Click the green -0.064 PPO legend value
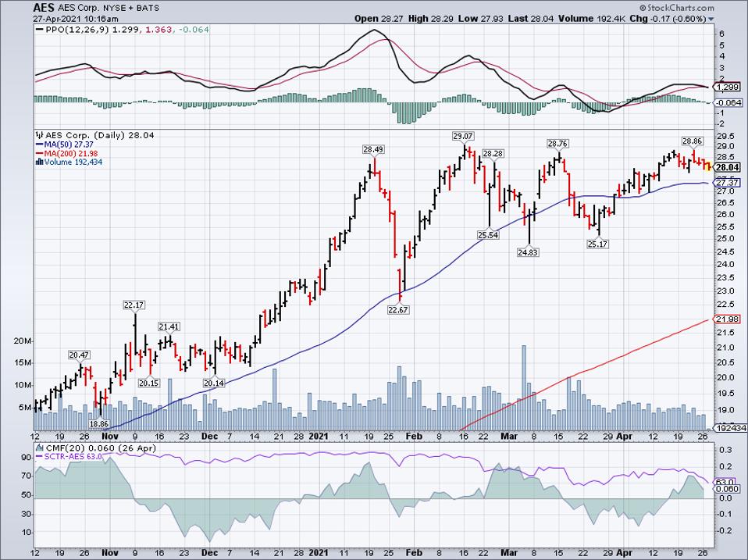This screenshot has width=748, height=560. pyautogui.click(x=193, y=30)
